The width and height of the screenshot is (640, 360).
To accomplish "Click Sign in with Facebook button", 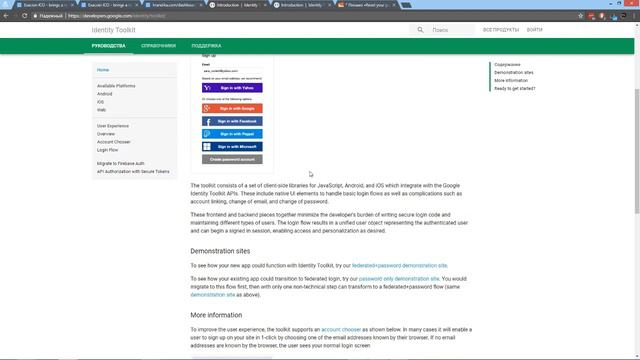I will pyautogui.click(x=232, y=121).
